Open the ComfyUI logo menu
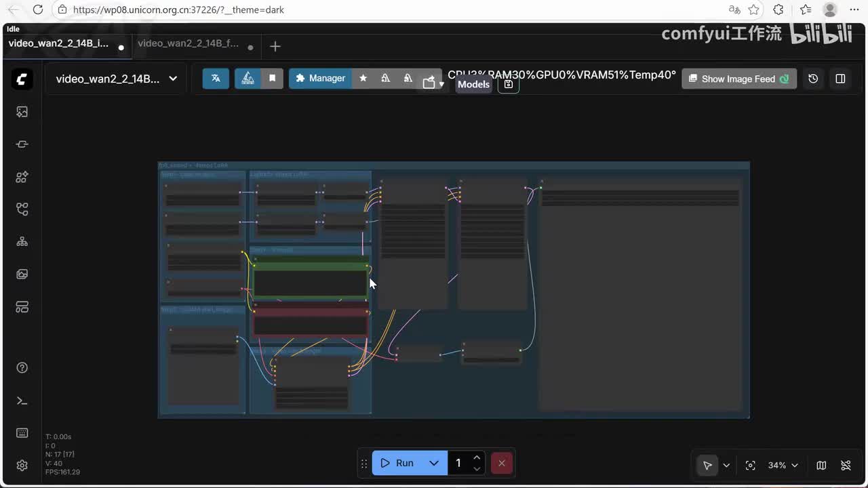 point(22,79)
